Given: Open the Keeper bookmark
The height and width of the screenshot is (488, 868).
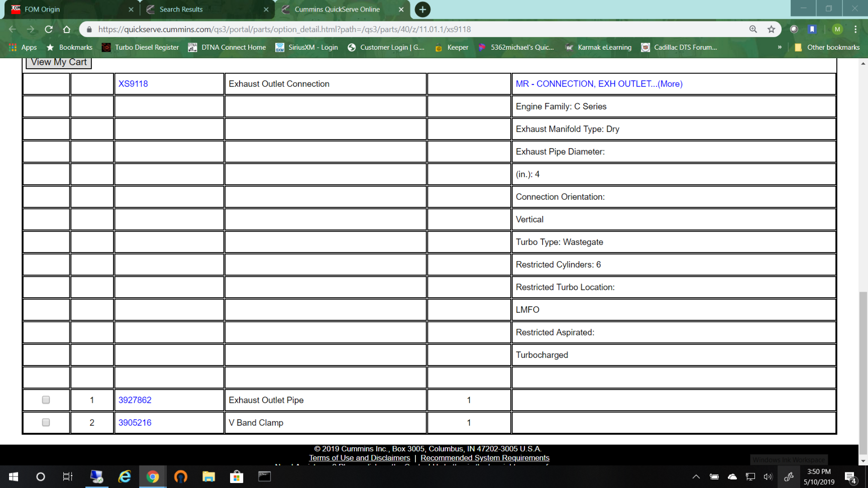Looking at the screenshot, I should coord(452,47).
